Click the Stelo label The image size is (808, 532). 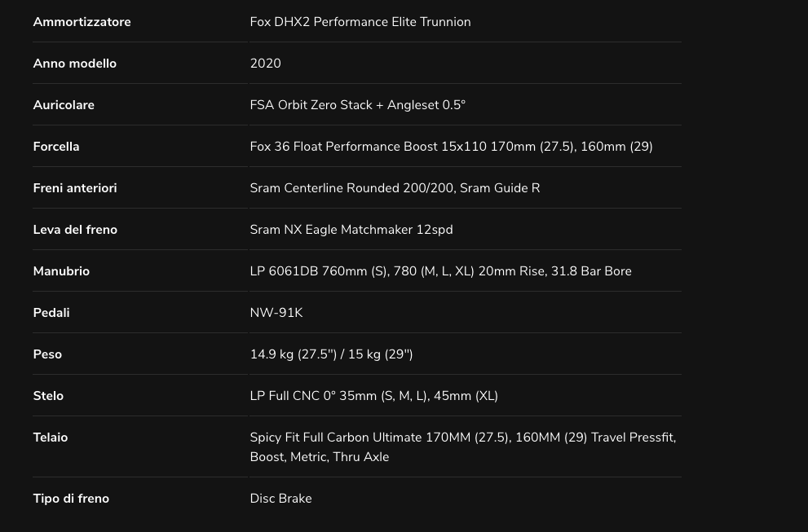pyautogui.click(x=48, y=396)
